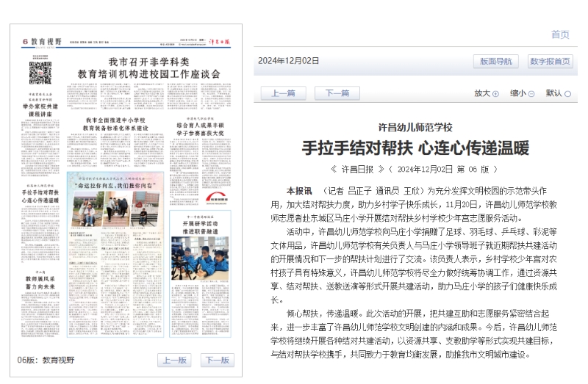The width and height of the screenshot is (588, 384).
Task: Open article 手拉手结对帮扶 in page layout
Action: point(40,195)
